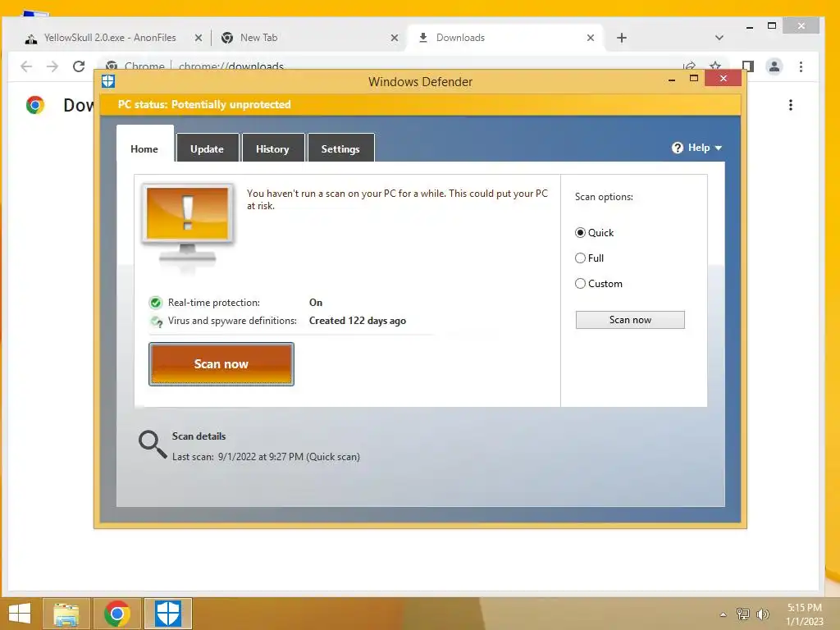Close the YellowSkull AnonFiles tab
840x630 pixels.
[199, 38]
